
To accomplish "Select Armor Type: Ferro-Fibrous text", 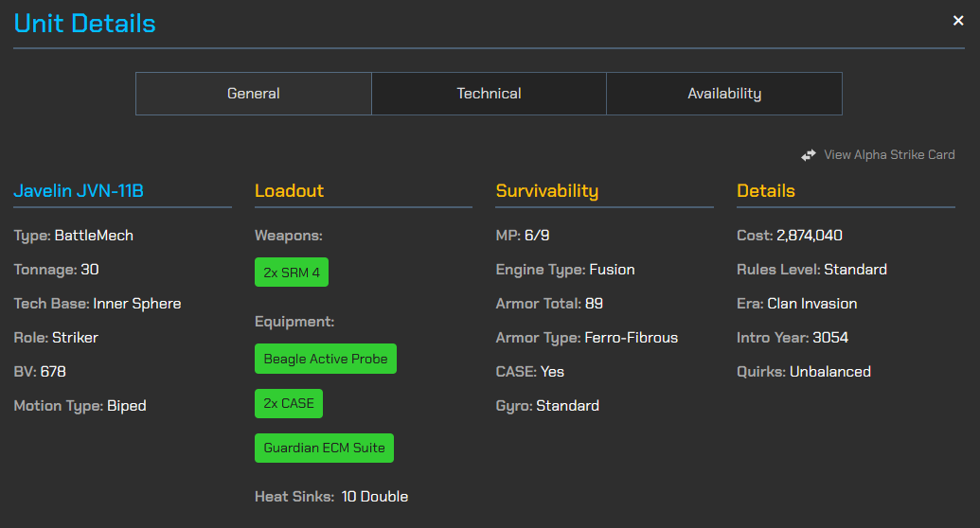I will pos(587,338).
